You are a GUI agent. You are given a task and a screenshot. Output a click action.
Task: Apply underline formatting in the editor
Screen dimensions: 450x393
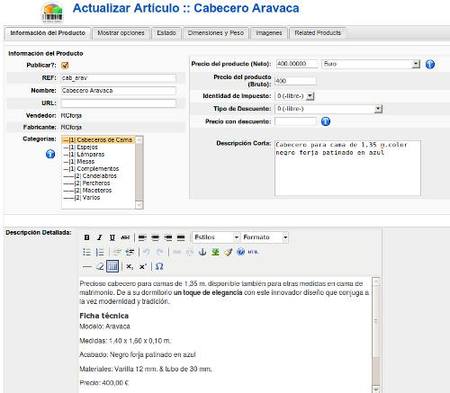coord(112,238)
